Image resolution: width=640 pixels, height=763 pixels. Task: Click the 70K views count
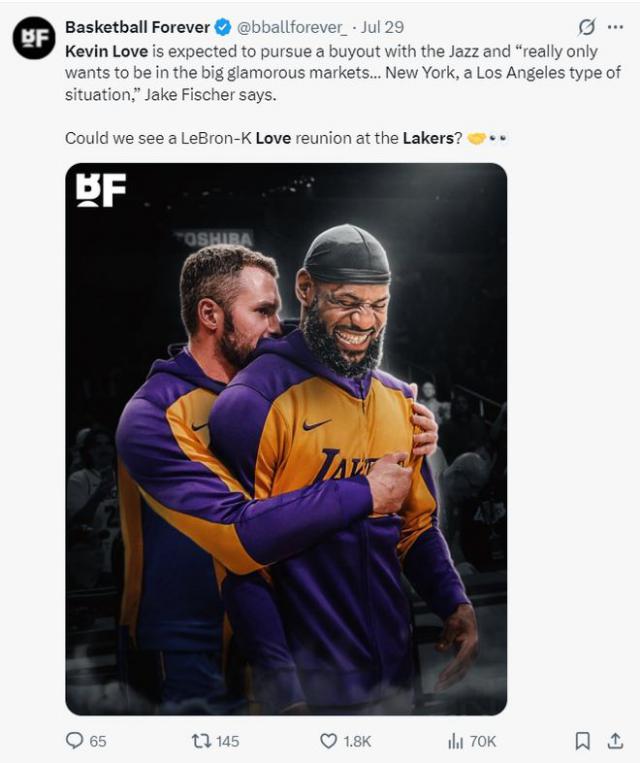pyautogui.click(x=483, y=741)
